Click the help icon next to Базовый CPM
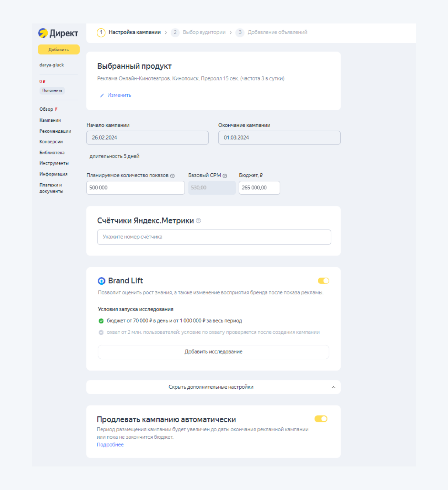 pos(225,175)
